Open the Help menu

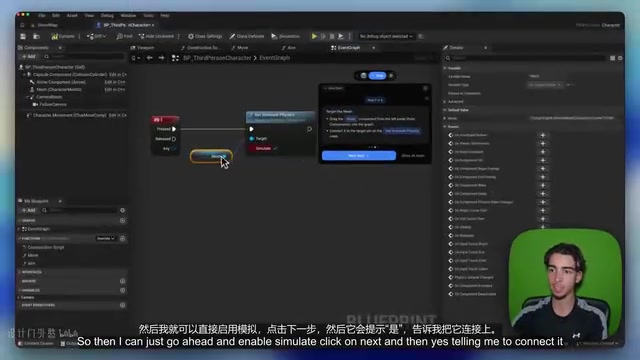pyautogui.click(x=165, y=16)
